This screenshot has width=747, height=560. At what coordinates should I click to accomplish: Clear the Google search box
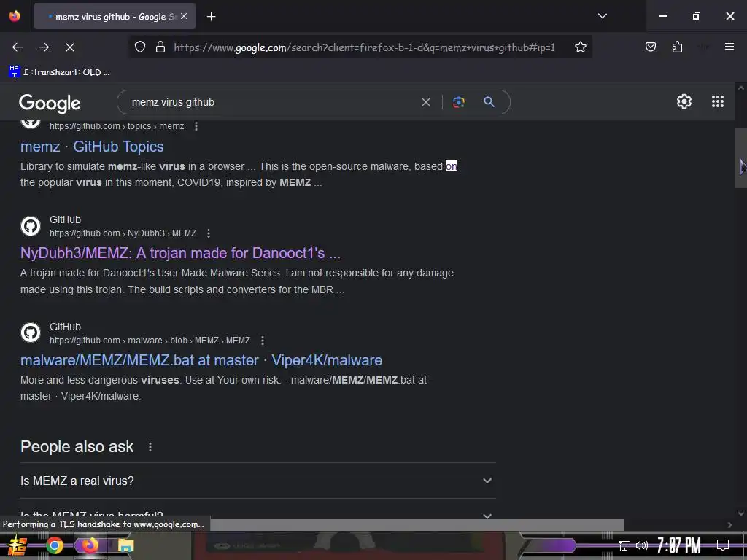[x=426, y=102]
